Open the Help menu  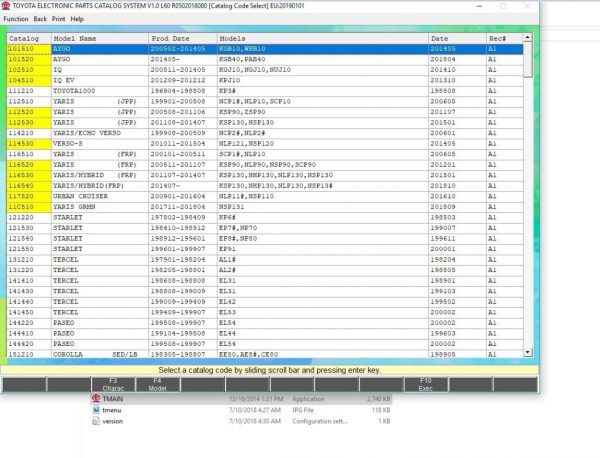77,19
